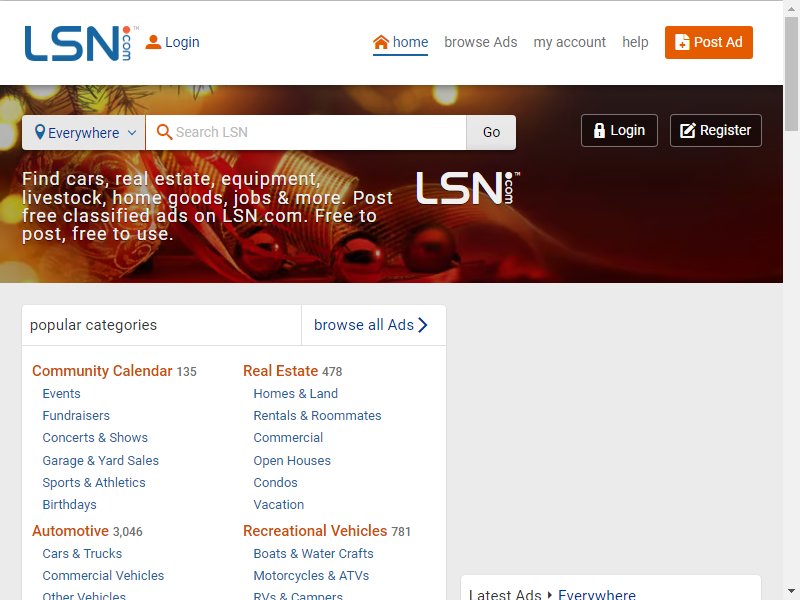
Task: Click the LSN.com logo in header
Action: click(81, 43)
